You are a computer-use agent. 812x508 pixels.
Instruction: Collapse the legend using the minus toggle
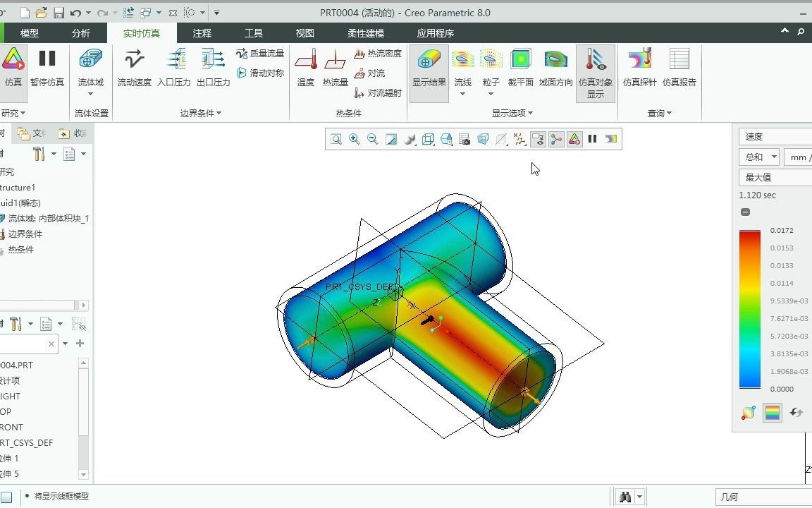(745, 212)
